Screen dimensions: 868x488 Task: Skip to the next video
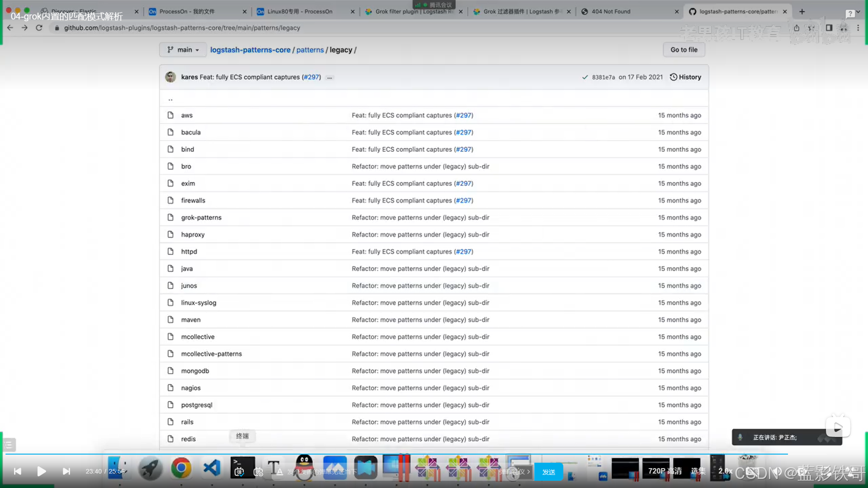[x=66, y=471]
